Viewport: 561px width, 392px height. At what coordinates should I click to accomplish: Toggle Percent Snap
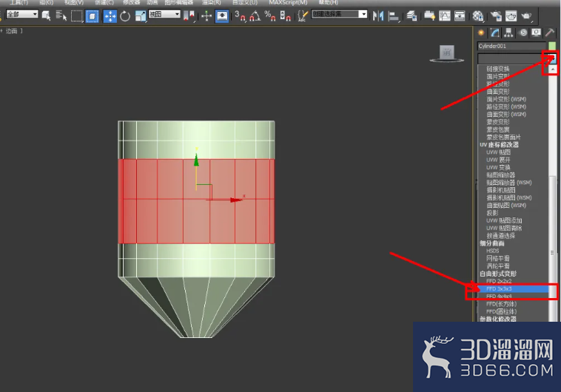(269, 16)
